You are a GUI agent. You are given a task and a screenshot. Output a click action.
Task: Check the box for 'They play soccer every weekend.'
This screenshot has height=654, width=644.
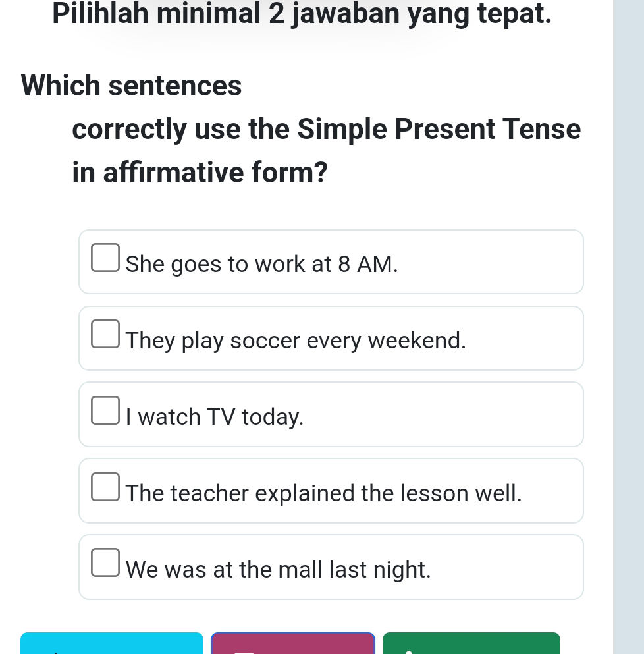[105, 334]
